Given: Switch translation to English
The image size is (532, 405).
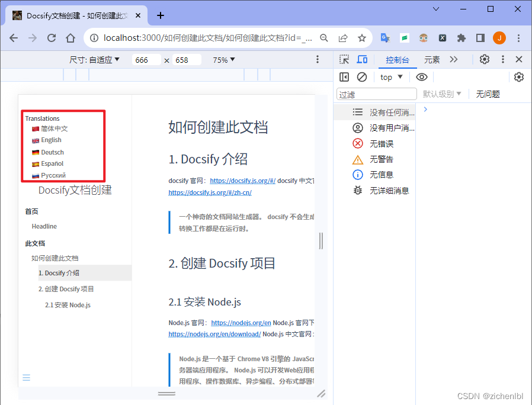Looking at the screenshot, I should tap(47, 140).
